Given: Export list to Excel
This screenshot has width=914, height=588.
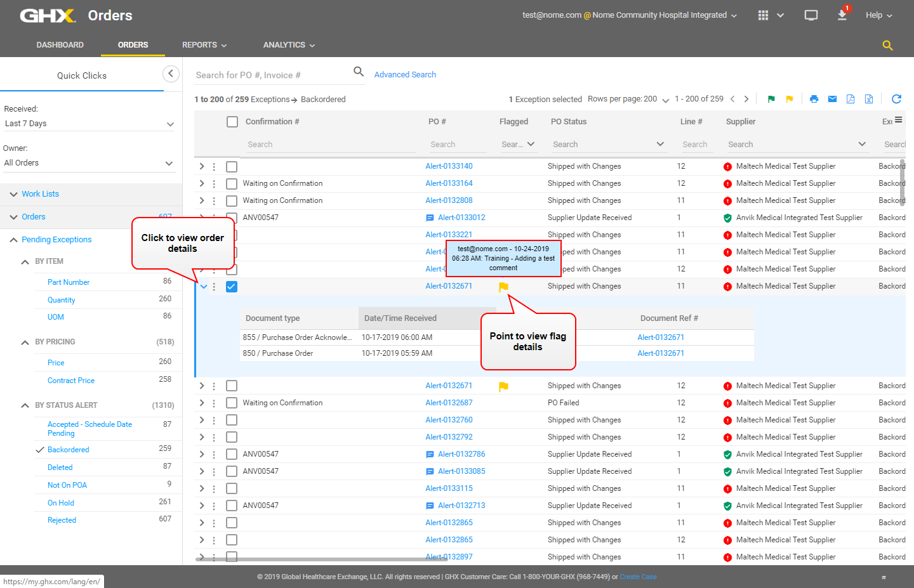Looking at the screenshot, I should coord(869,99).
